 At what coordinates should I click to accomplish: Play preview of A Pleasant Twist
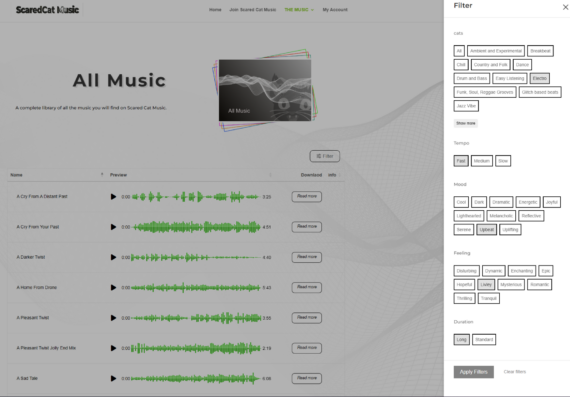(113, 318)
